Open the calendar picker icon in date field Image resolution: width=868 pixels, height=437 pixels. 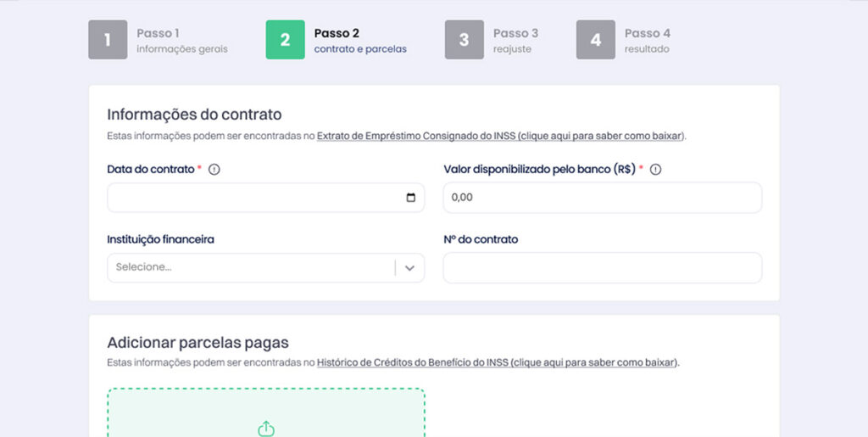tap(411, 198)
